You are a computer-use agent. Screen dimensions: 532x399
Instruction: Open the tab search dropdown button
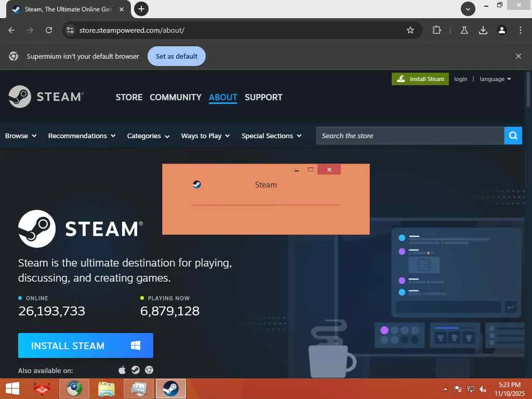pos(468,9)
